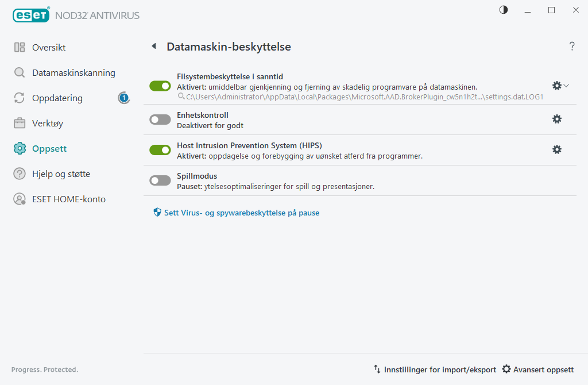Open the settings gear for Enhetskontroll
The image size is (588, 385).
coord(556,119)
